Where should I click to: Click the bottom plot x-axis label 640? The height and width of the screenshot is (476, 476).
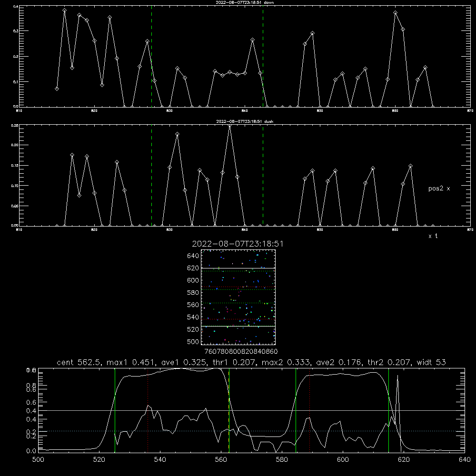coord(465,460)
